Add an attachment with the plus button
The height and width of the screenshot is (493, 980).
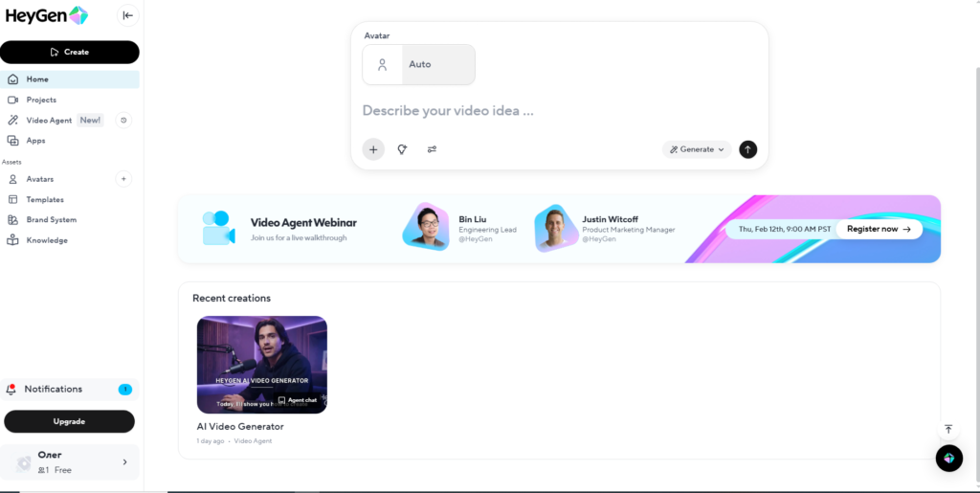click(x=373, y=149)
